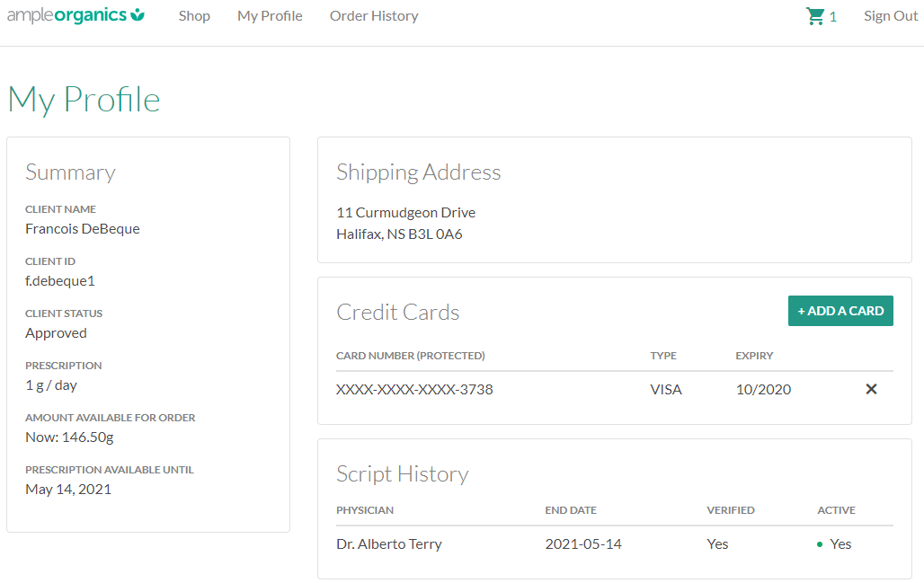Select the card number ending in 3738
Viewport: 924px width, 583px height.
(414, 390)
